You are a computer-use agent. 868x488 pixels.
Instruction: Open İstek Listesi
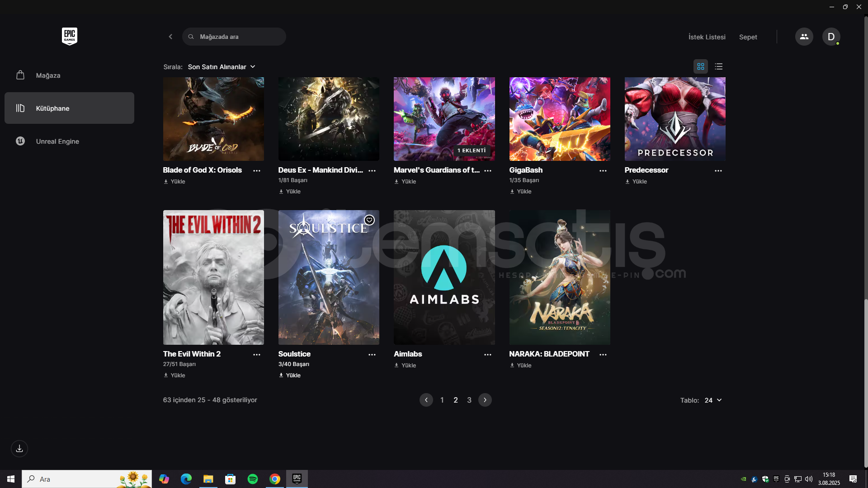(x=707, y=37)
